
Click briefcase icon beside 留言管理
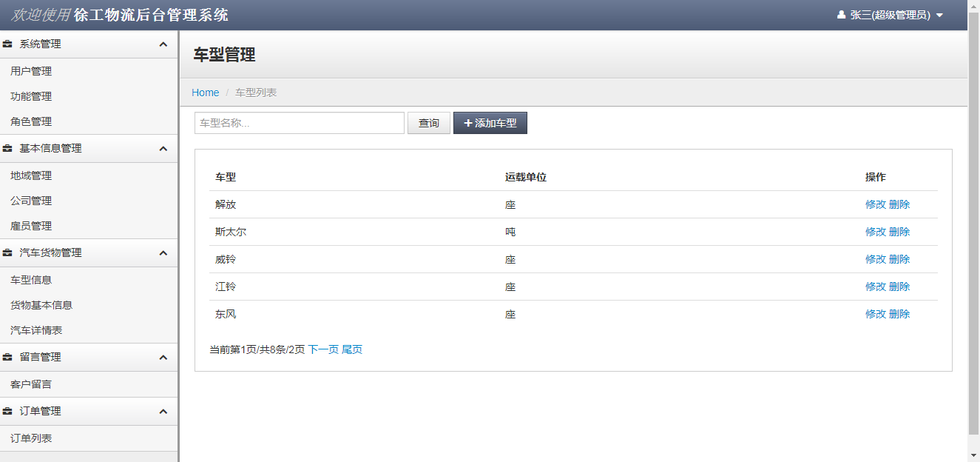click(7, 358)
